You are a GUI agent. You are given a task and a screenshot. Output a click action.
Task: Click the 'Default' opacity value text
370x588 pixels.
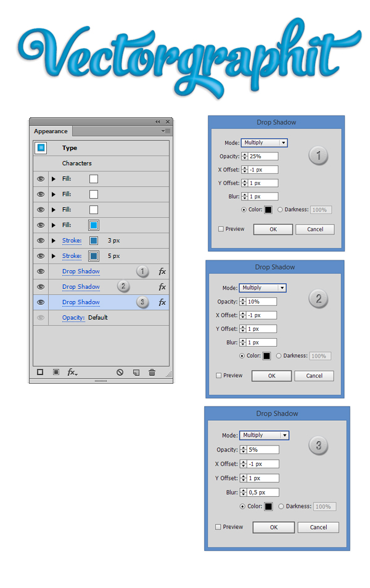click(98, 318)
